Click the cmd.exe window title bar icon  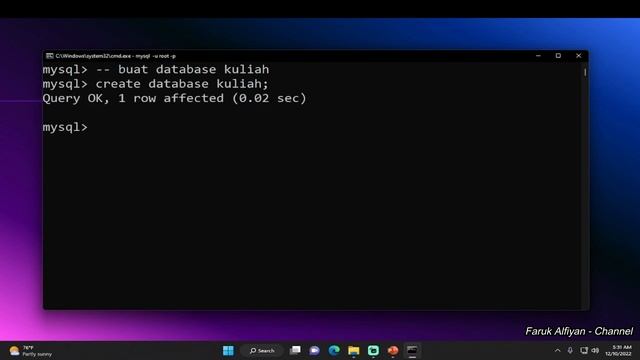pyautogui.click(x=49, y=56)
